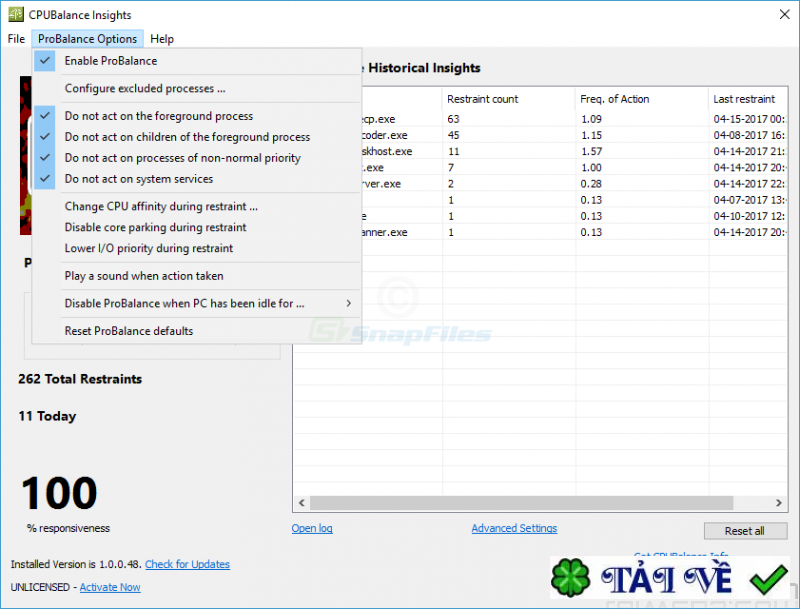Select Reset ProBalance defaults
This screenshot has height=609, width=800.
(196, 331)
